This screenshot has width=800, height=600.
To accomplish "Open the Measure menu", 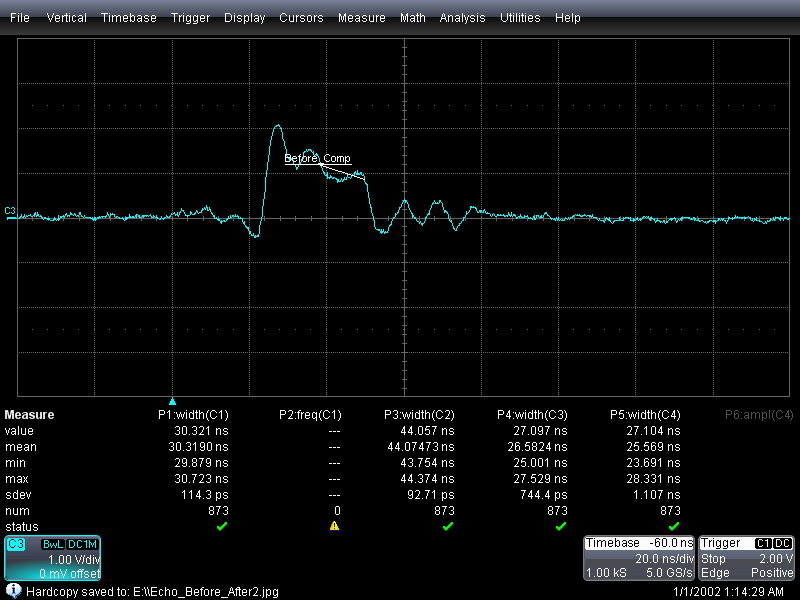I will tap(362, 18).
